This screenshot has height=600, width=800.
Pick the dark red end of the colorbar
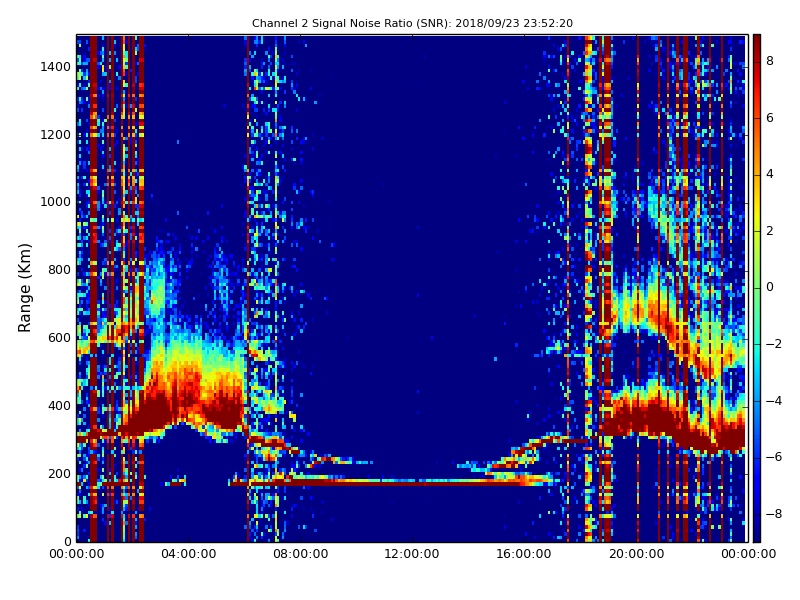pyautogui.click(x=756, y=39)
